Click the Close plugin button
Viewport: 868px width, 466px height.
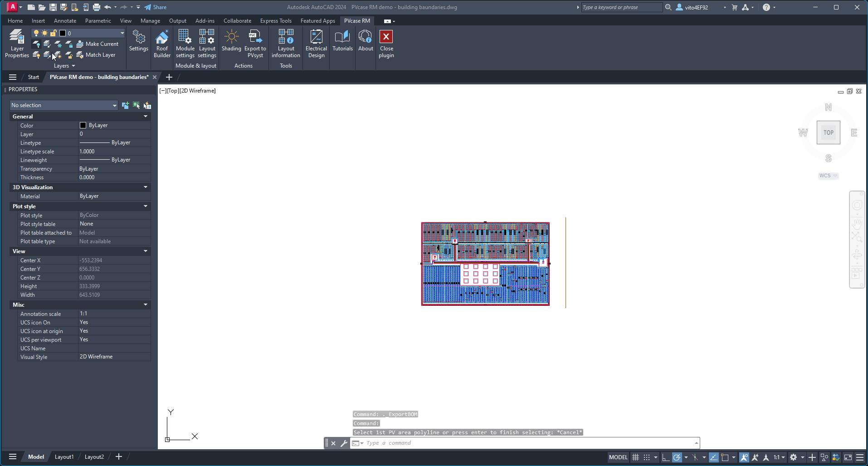click(386, 44)
